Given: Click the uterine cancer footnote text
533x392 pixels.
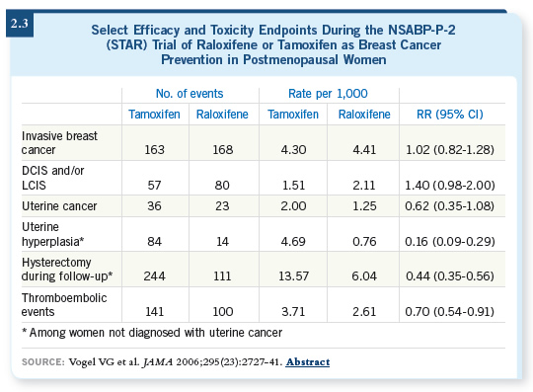Looking at the screenshot, I should pyautogui.click(x=152, y=333).
